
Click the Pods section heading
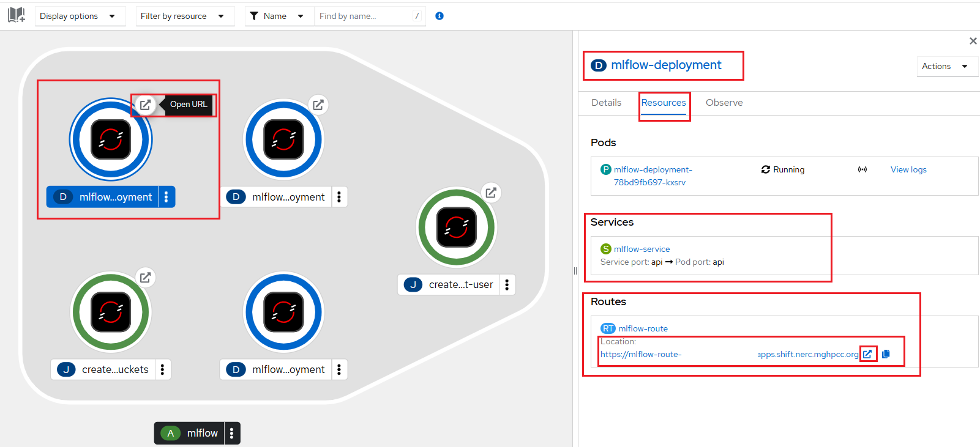point(603,142)
